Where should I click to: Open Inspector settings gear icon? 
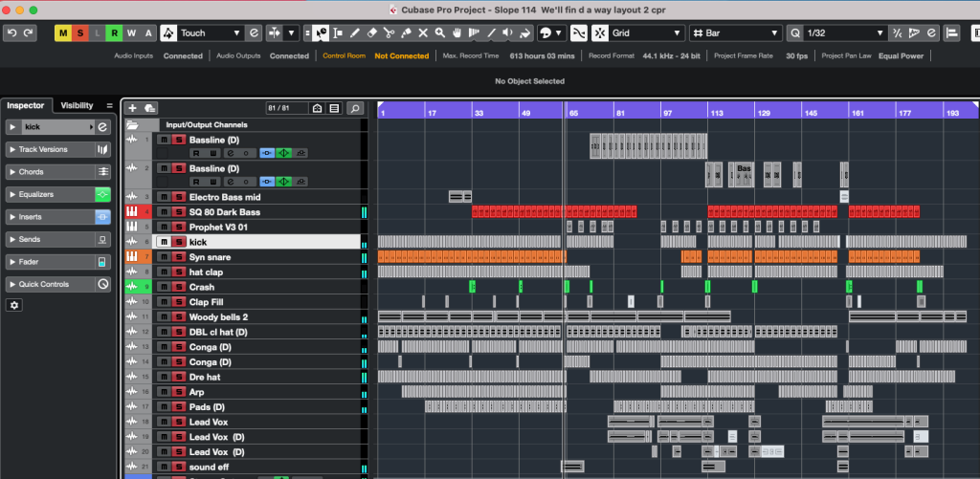click(14, 305)
